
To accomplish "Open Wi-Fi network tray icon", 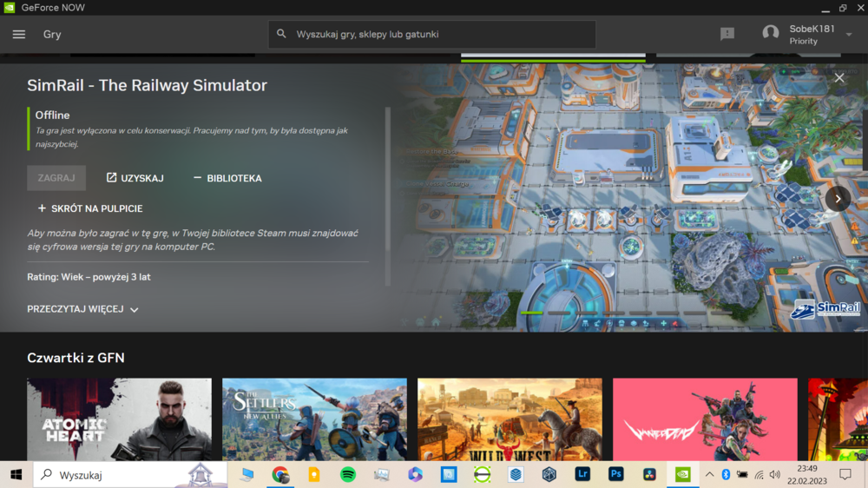I will point(759,475).
